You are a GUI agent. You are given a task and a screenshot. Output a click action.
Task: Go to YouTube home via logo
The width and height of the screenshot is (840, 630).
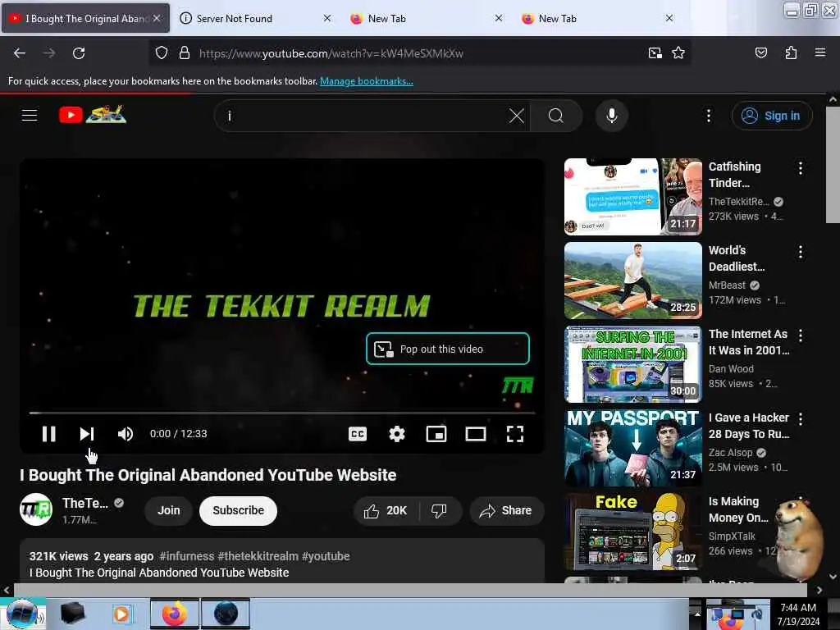92,115
